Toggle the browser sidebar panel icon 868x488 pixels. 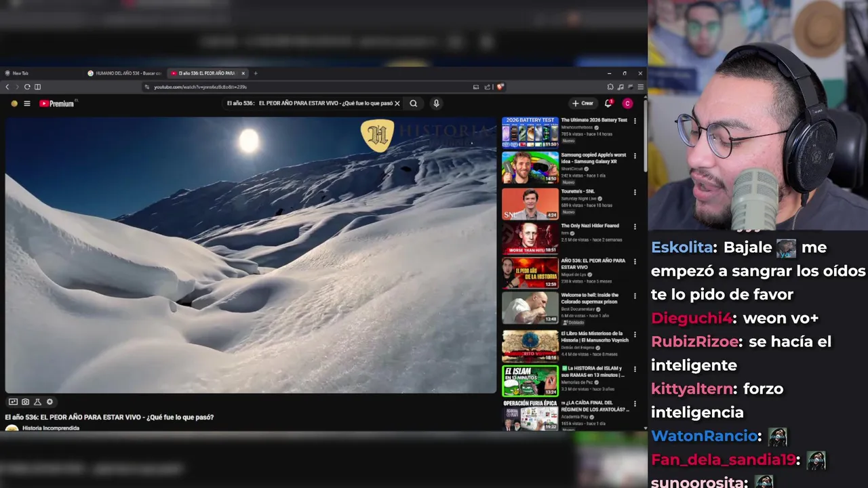[x=37, y=87]
